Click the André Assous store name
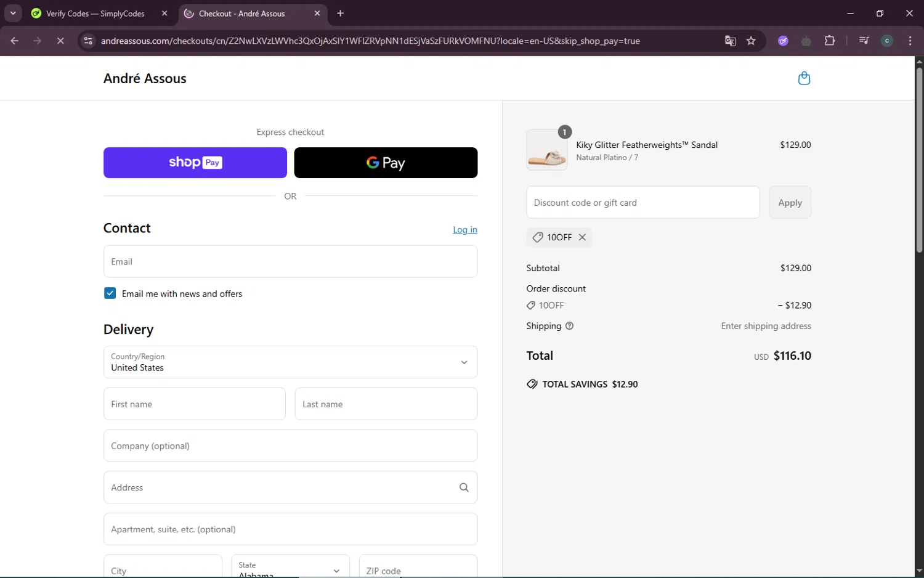924x578 pixels. pyautogui.click(x=145, y=78)
